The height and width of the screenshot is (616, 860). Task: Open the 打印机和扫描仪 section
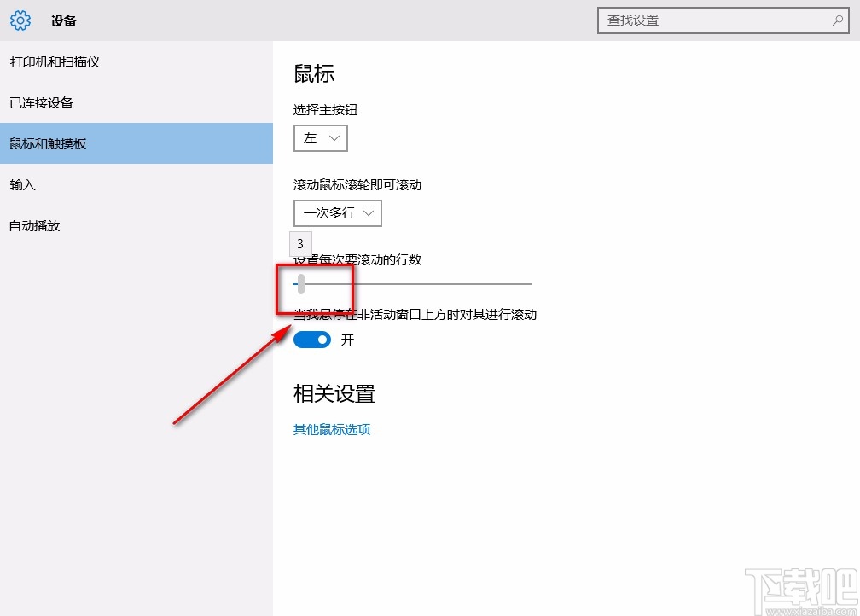[56, 61]
